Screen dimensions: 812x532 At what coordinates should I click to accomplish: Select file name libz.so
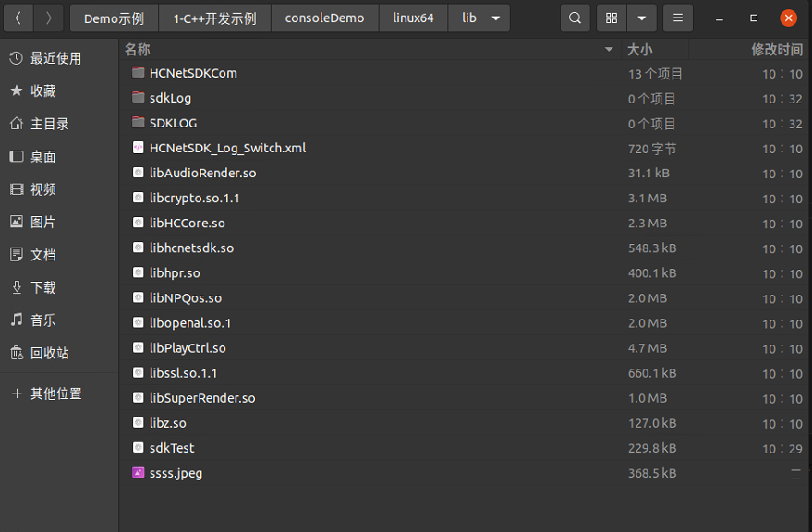pyautogui.click(x=168, y=423)
